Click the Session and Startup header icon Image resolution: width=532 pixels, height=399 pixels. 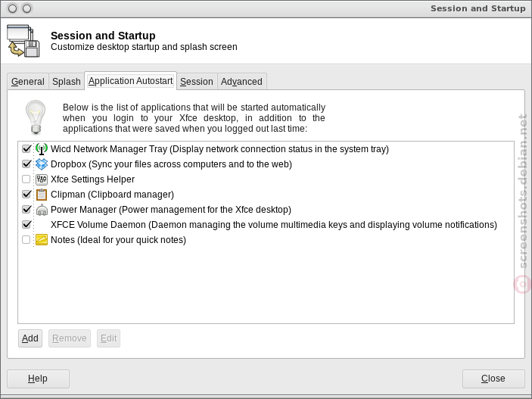(23, 40)
